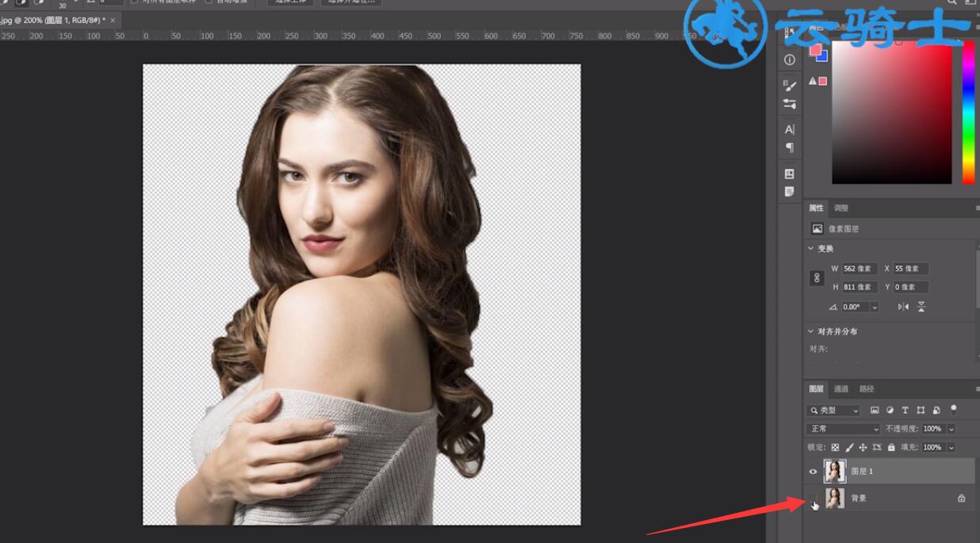Toggle the layer filter on/off switch
This screenshot has height=543, width=980.
(954, 409)
